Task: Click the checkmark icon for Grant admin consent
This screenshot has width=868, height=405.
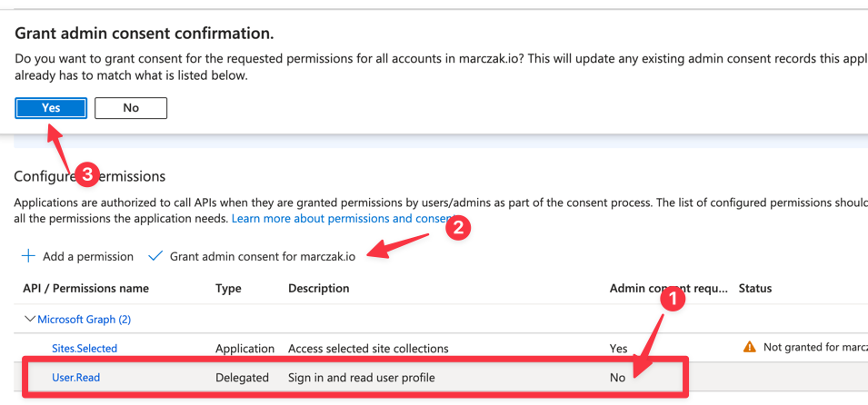Action: 155,256
